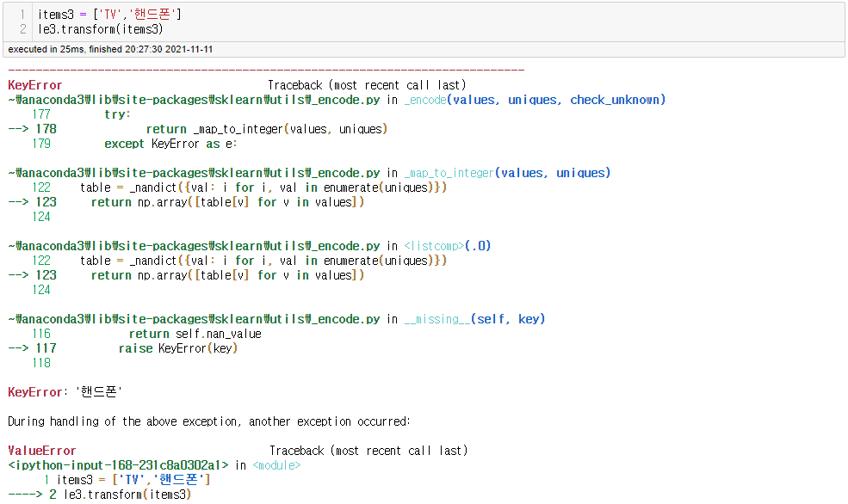Click the red ValueError heading
Screen dimensions: 848x504
[x=42, y=451]
